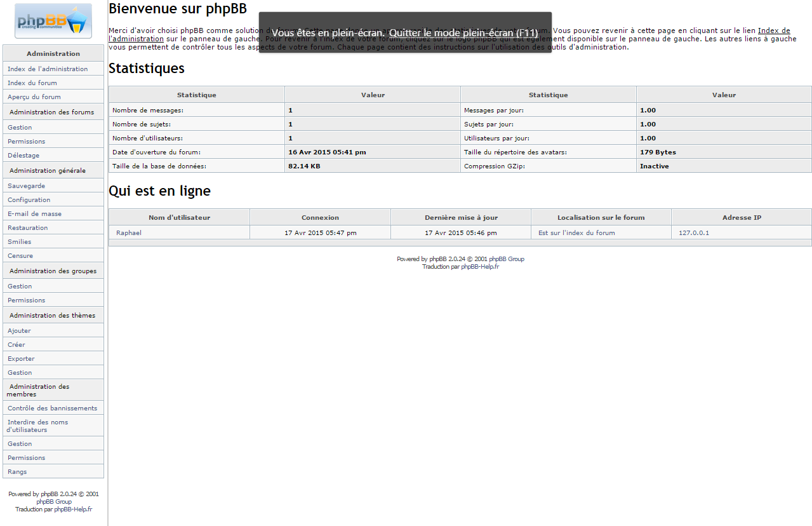The image size is (812, 526).
Task: Open the Configuration page
Action: coord(28,199)
